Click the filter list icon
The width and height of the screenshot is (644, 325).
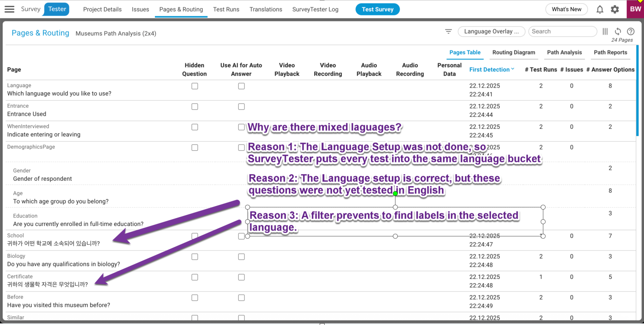tap(449, 31)
